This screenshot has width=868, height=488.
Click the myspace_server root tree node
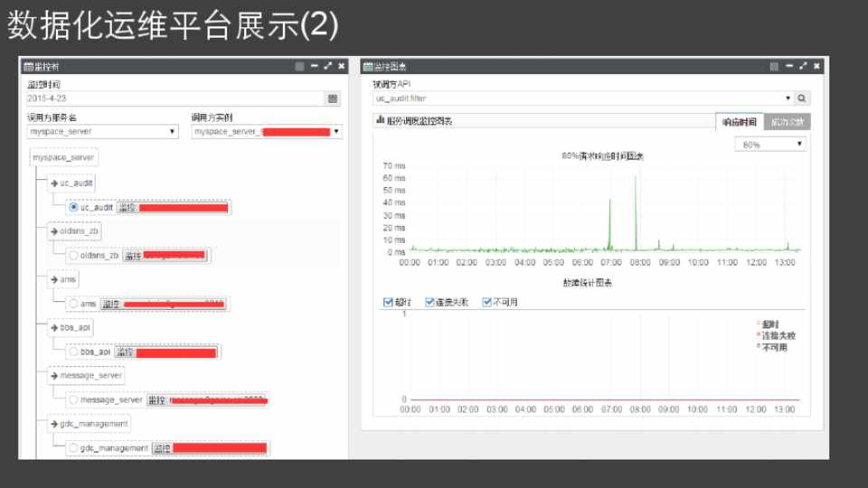(63, 157)
